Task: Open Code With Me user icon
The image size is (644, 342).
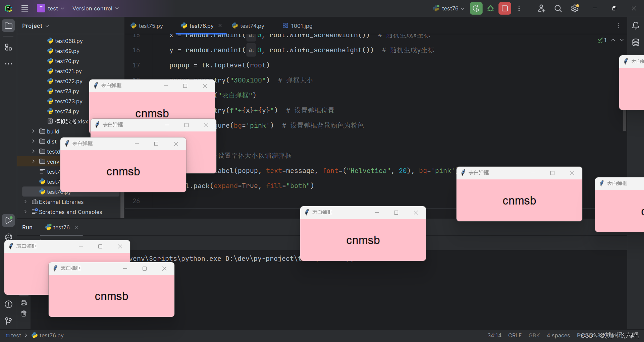Action: point(541,8)
